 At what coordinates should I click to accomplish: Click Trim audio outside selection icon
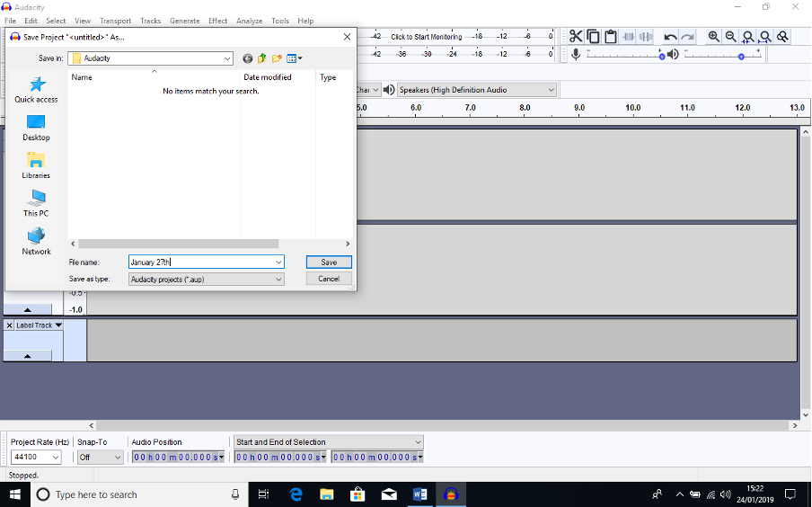[x=628, y=36]
